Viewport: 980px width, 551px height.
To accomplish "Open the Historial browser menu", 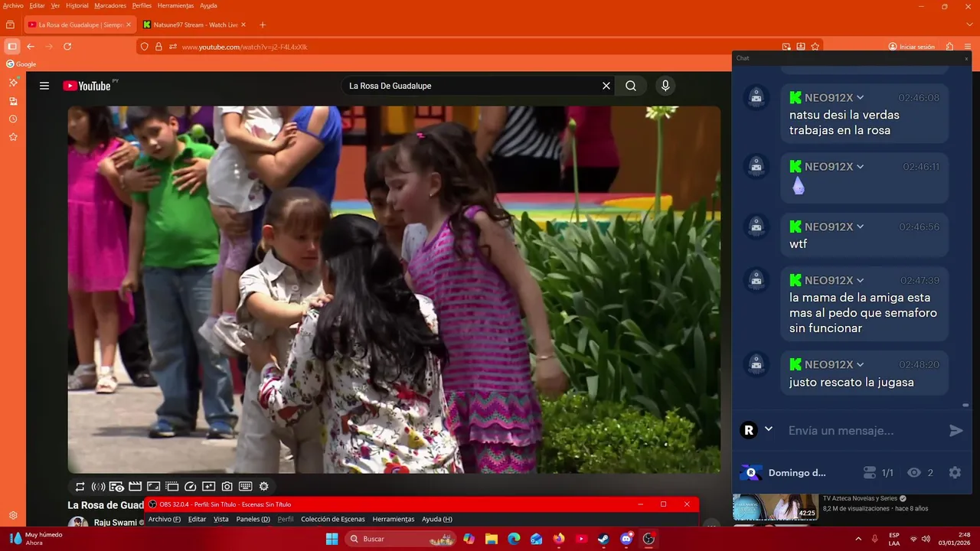I will [x=77, y=5].
